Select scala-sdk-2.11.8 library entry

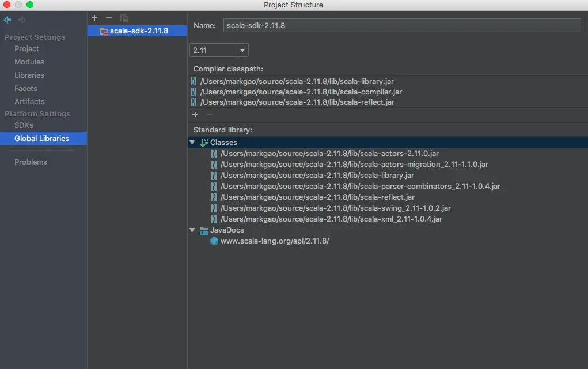pos(137,31)
